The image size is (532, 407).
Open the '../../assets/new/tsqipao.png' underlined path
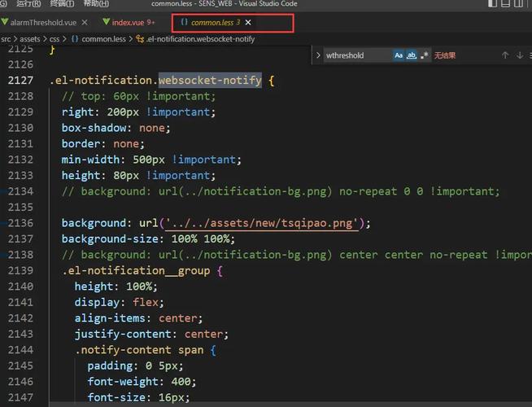pos(262,223)
